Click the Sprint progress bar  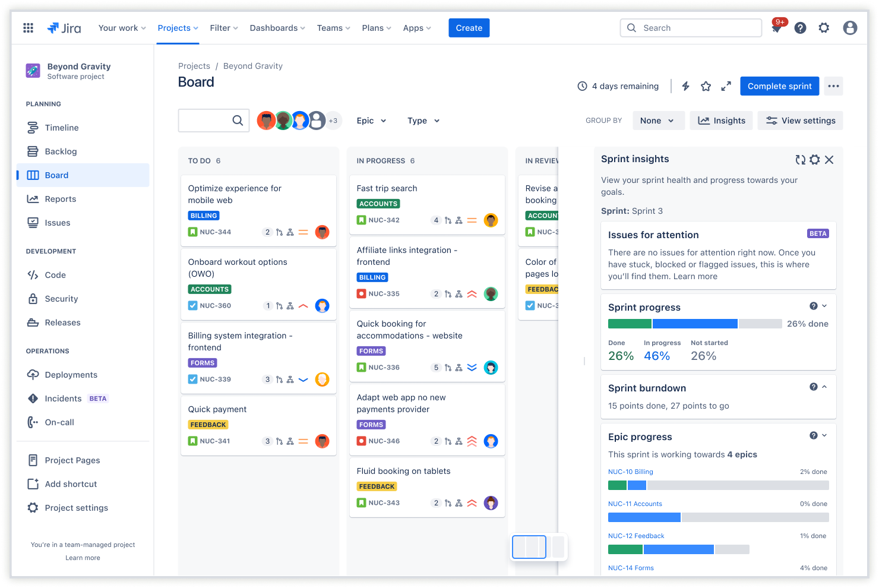[695, 323]
